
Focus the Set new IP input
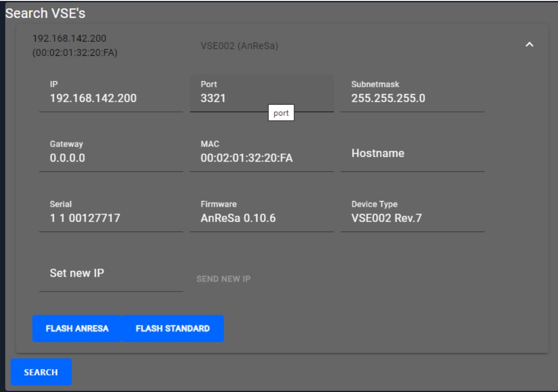coord(111,274)
